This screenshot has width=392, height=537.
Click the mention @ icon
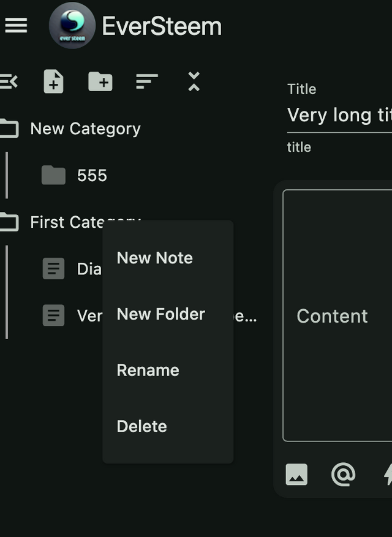[343, 475]
